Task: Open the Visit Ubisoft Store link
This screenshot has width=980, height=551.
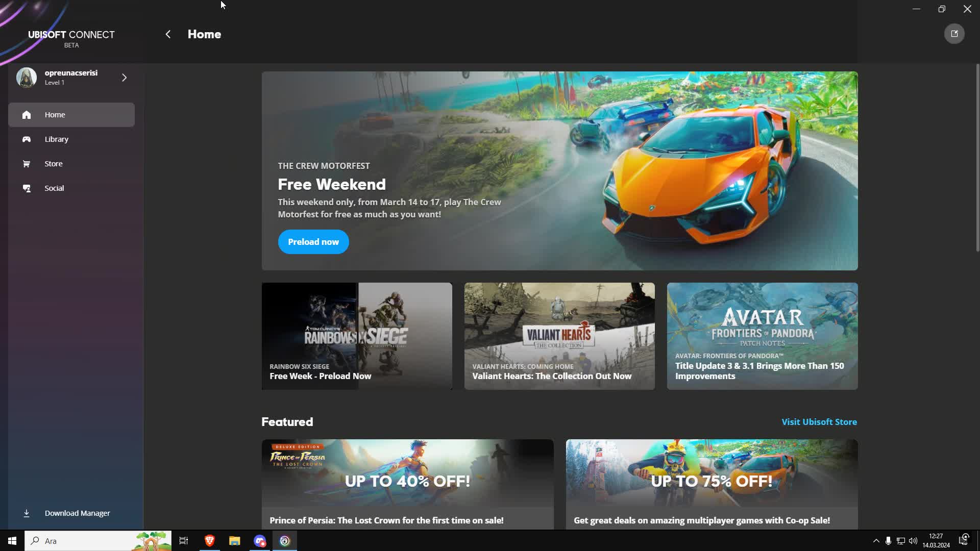Action: [819, 422]
